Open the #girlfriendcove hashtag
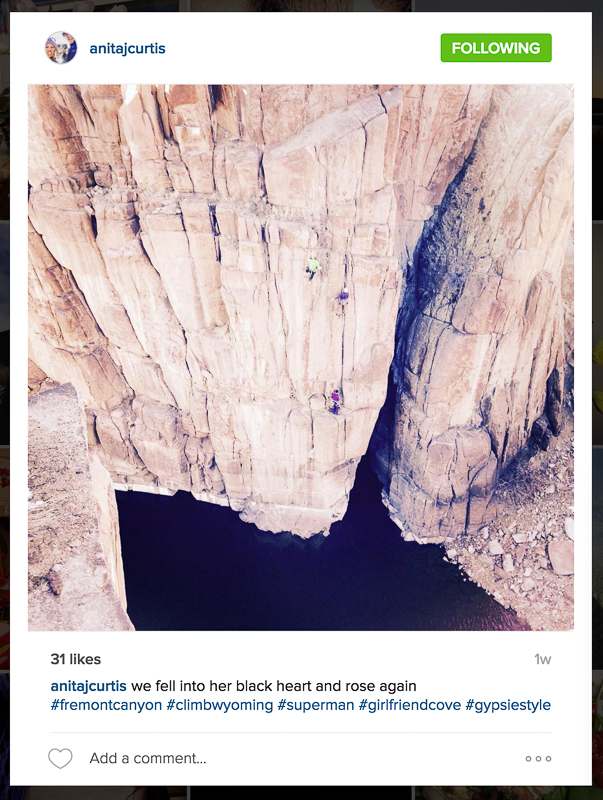 pos(410,705)
